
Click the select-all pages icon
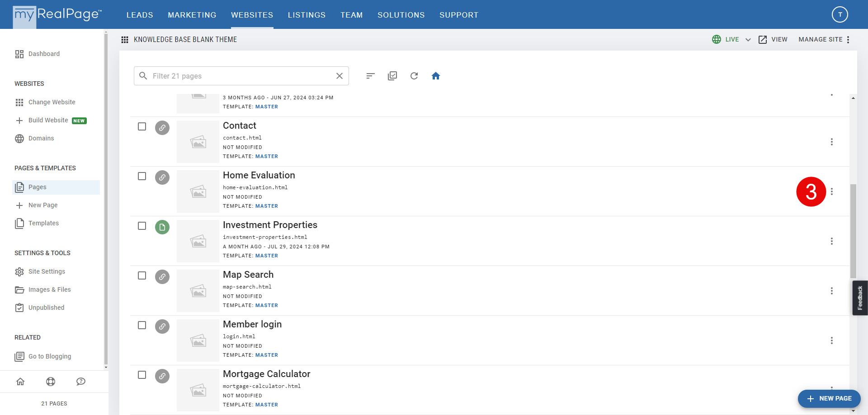click(x=392, y=76)
